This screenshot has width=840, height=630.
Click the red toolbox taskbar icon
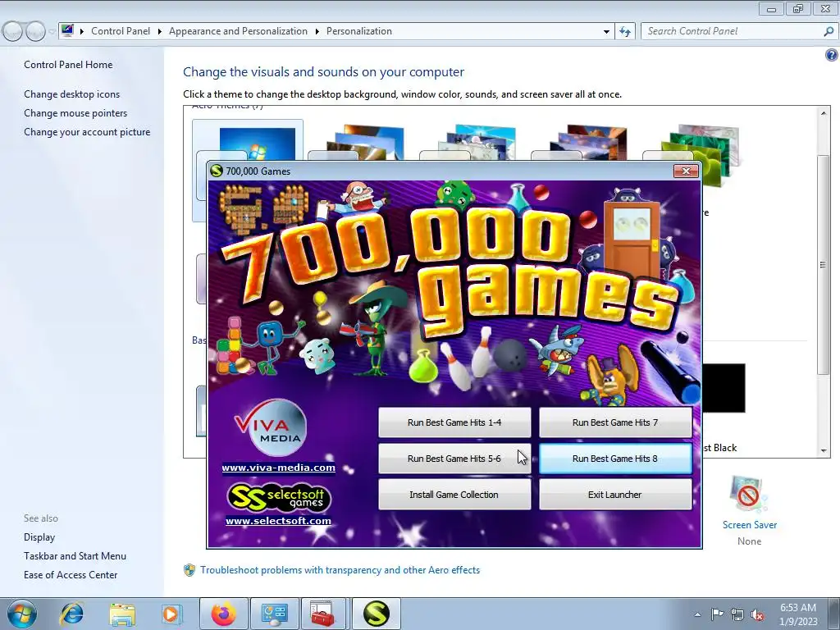tap(323, 614)
